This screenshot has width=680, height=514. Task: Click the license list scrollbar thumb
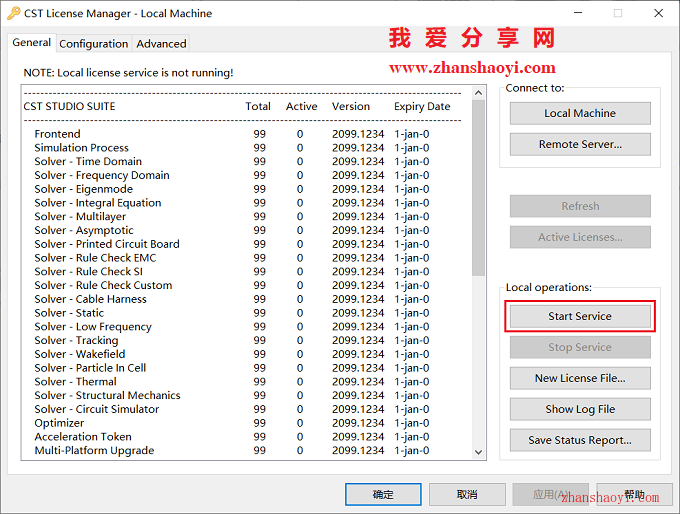pos(478,187)
